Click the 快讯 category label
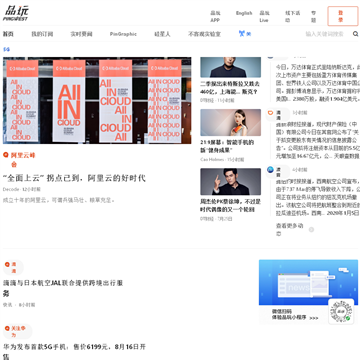This screenshot has width=360, height=360. point(7,305)
